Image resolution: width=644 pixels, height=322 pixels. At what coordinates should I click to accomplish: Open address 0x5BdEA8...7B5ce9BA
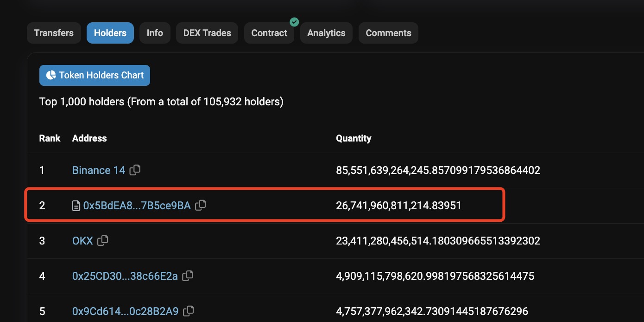tap(137, 206)
